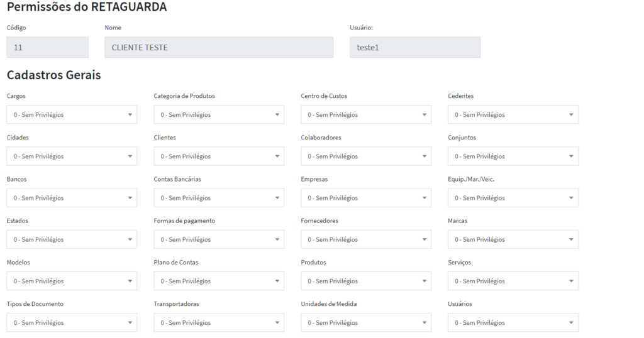Select the Cedentes privilege combo box

tap(513, 115)
